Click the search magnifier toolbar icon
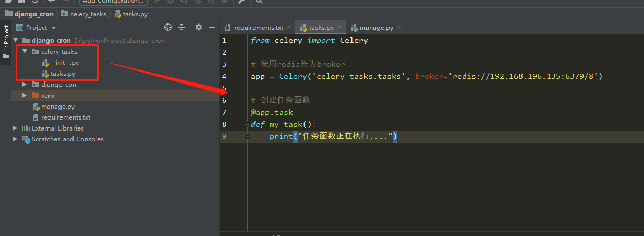Image resolution: width=644 pixels, height=236 pixels. 259,2
